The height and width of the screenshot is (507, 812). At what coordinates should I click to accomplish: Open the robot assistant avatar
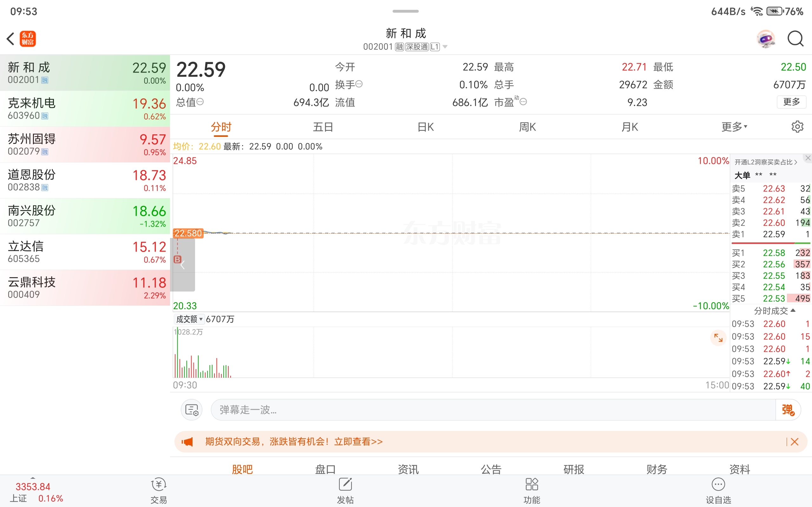click(x=766, y=39)
